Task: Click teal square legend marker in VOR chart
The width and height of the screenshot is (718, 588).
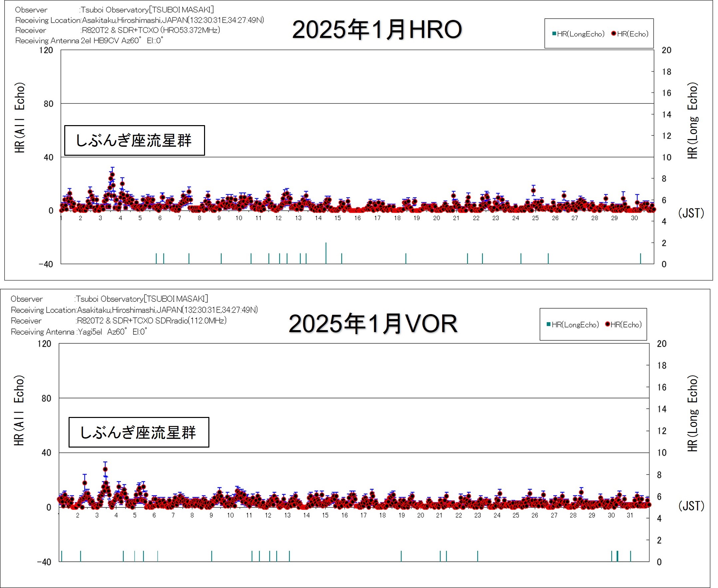Action: [549, 324]
